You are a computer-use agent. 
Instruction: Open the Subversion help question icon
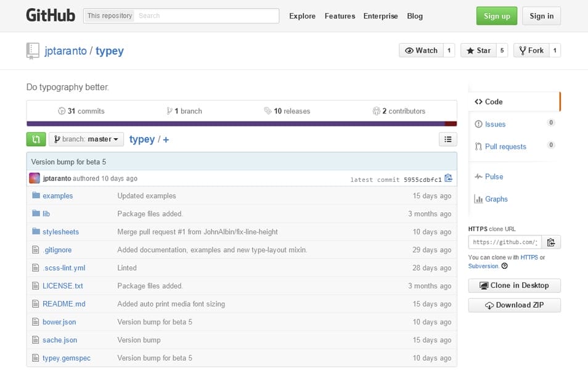505,266
